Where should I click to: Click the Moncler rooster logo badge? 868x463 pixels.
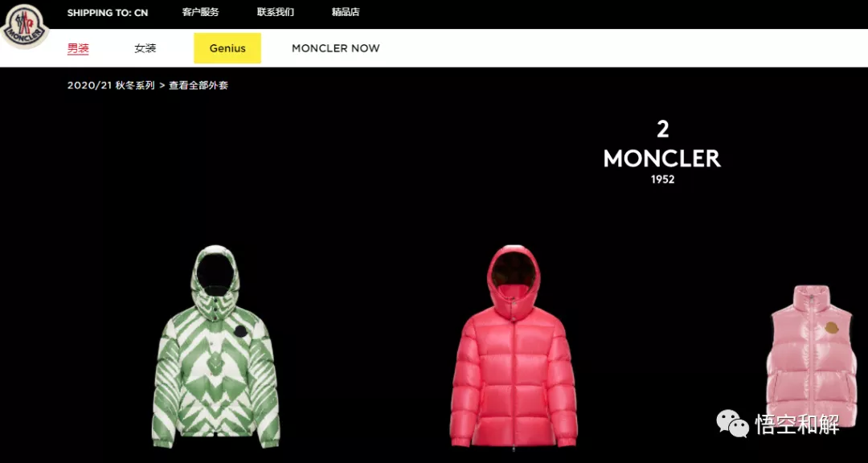point(24,26)
